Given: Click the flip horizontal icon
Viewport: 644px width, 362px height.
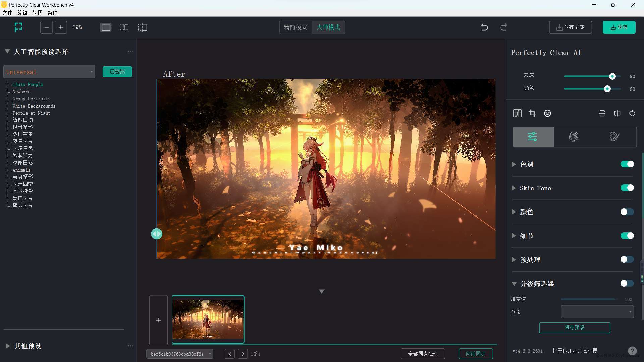Looking at the screenshot, I should 617,113.
